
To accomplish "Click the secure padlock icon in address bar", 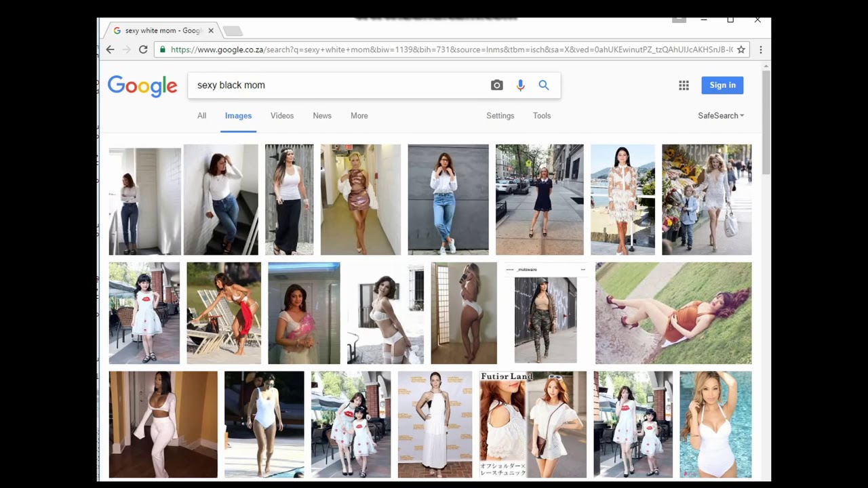I will (162, 49).
